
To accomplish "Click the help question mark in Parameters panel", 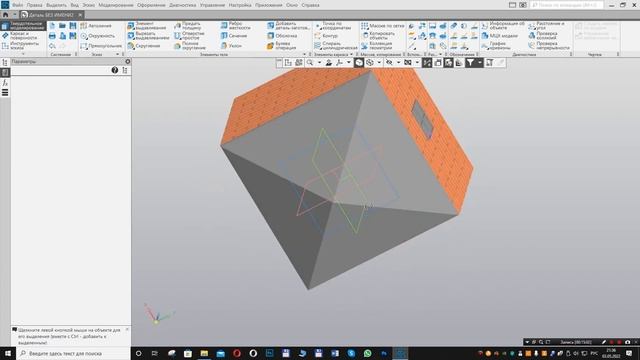I will click(x=115, y=70).
